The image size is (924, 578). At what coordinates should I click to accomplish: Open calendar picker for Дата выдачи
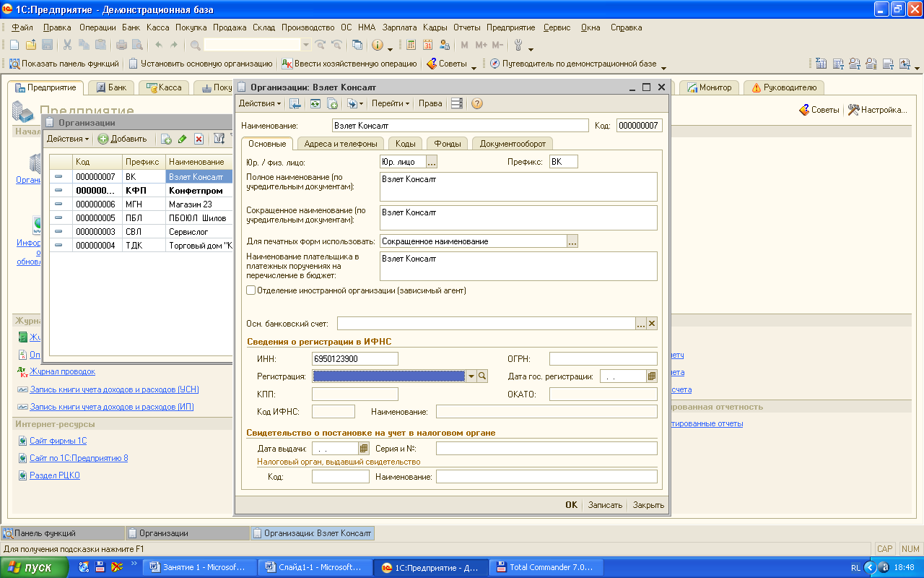click(363, 448)
